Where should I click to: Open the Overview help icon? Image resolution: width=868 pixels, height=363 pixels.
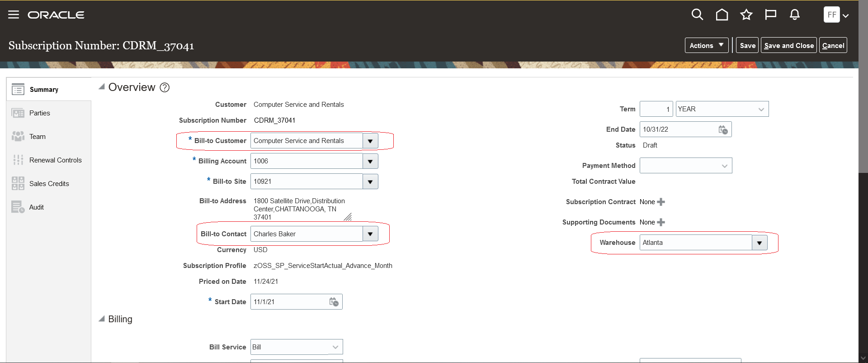pyautogui.click(x=165, y=87)
